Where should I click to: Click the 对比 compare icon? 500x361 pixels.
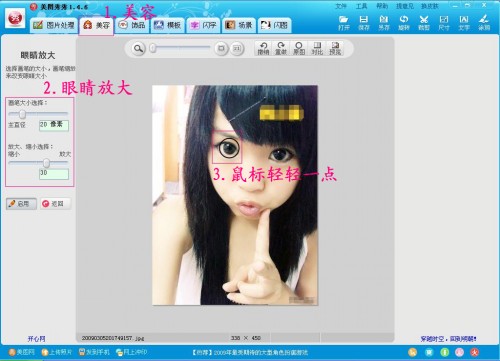coord(317,48)
